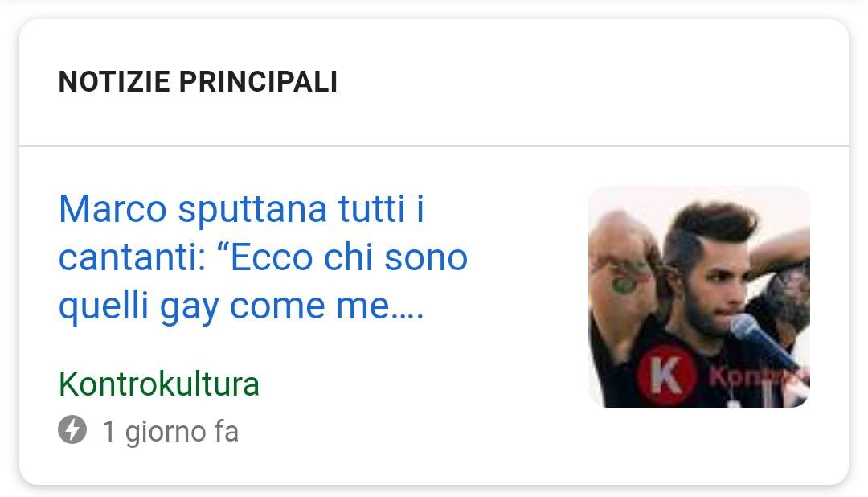
Task: Click the headline line "quelli gay come me"
Action: click(241, 307)
